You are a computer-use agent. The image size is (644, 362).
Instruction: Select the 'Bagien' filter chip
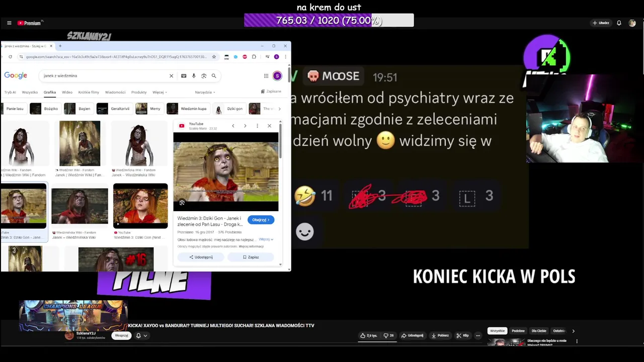(x=78, y=109)
